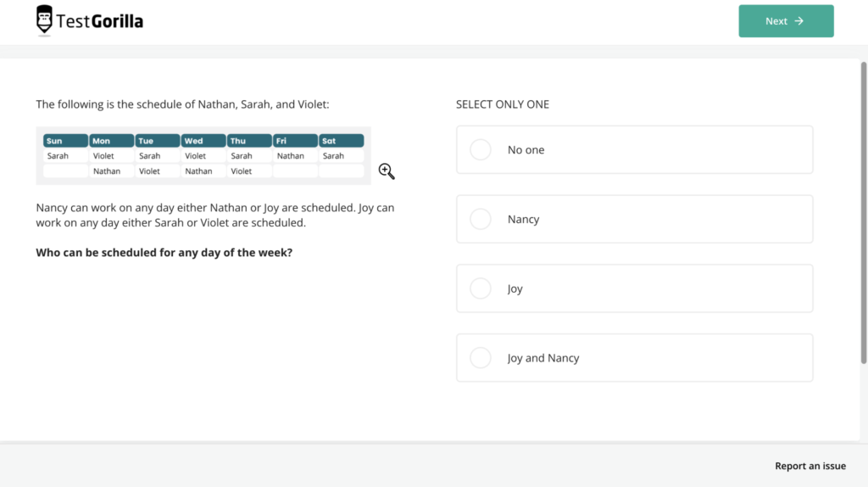
Task: Open the "Report an issue" link
Action: 810,466
